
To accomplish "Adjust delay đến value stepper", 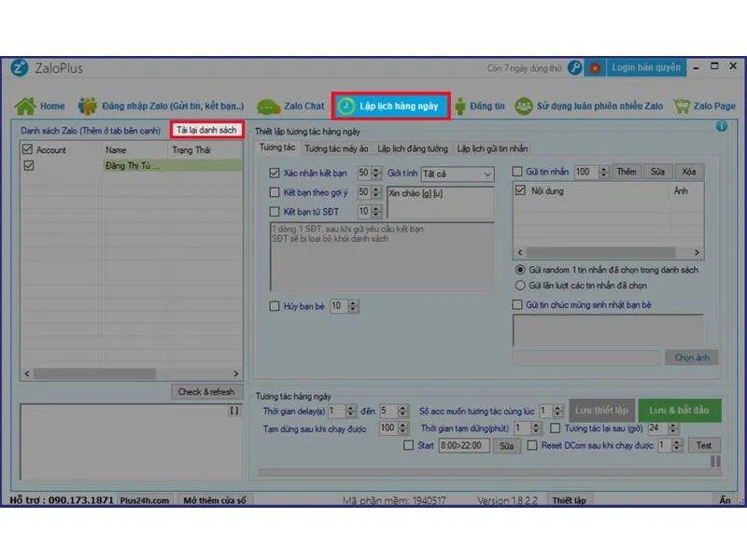I will (402, 411).
